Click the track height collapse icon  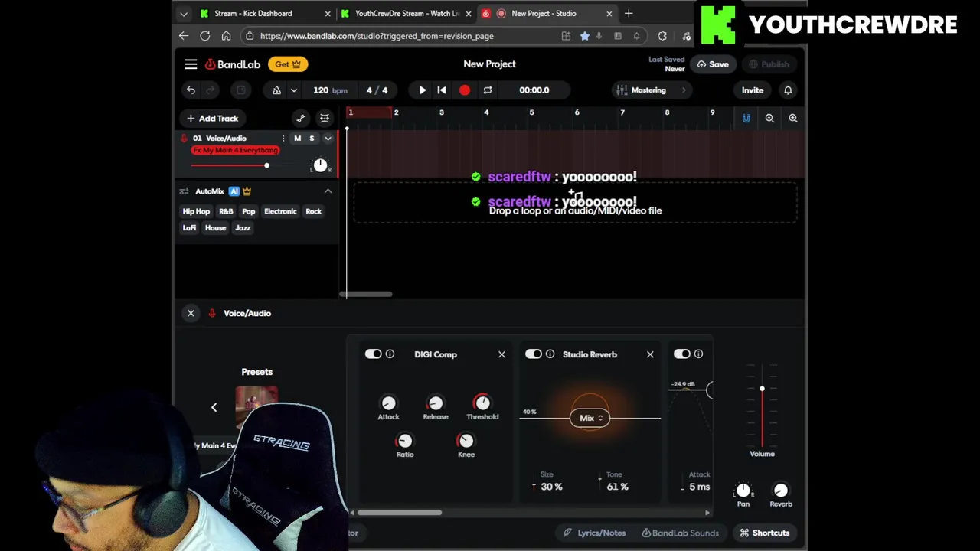click(325, 119)
